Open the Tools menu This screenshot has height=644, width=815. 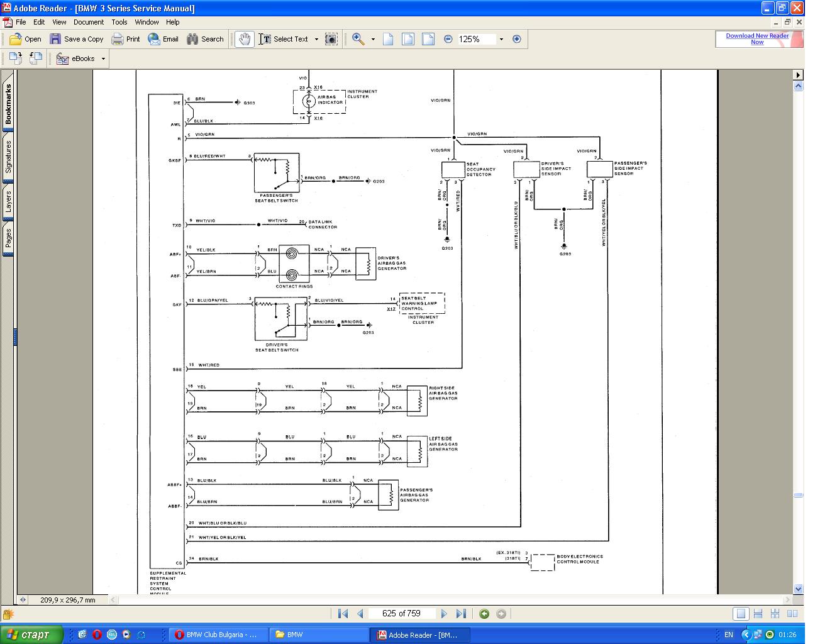point(119,22)
